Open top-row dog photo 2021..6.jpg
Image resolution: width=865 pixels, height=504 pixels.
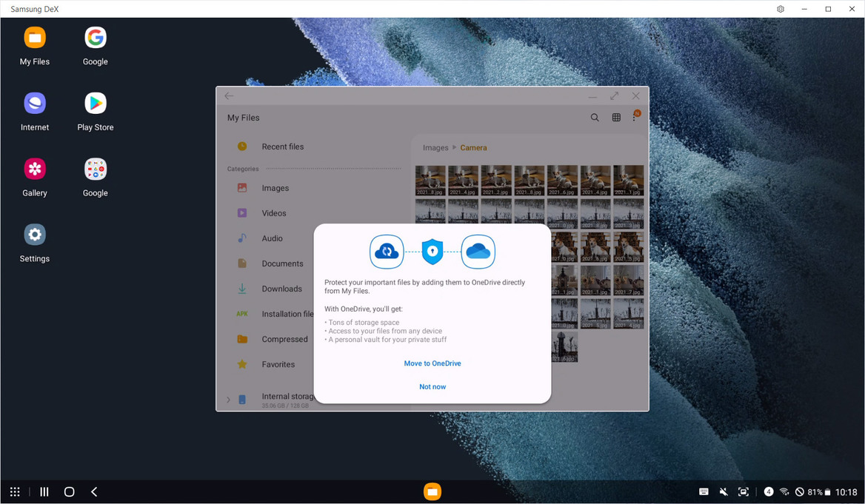click(x=562, y=181)
